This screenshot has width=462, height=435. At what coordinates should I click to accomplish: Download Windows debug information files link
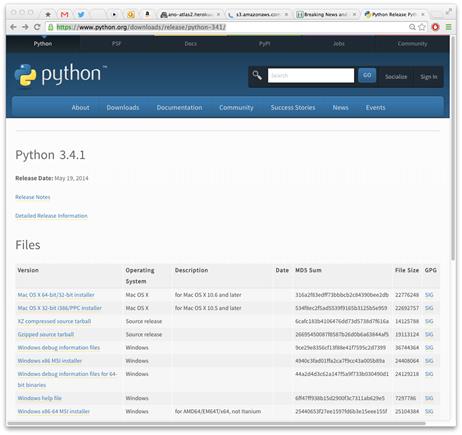pyautogui.click(x=59, y=347)
